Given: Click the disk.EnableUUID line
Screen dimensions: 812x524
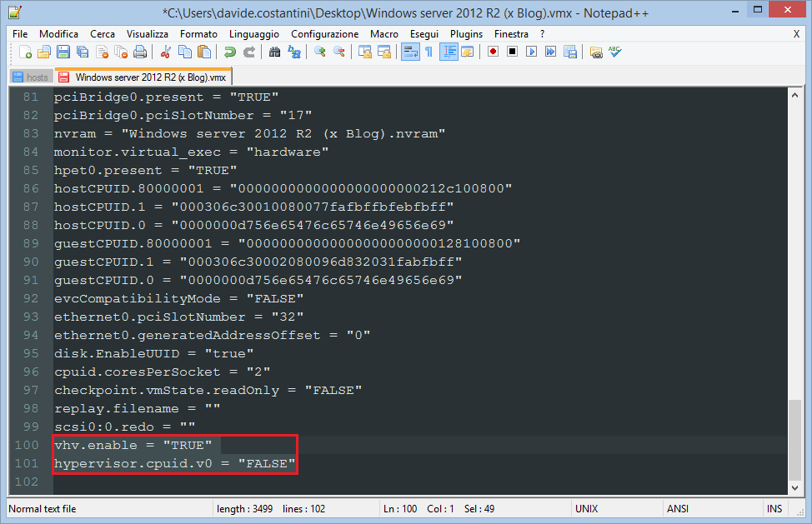Looking at the screenshot, I should (153, 353).
